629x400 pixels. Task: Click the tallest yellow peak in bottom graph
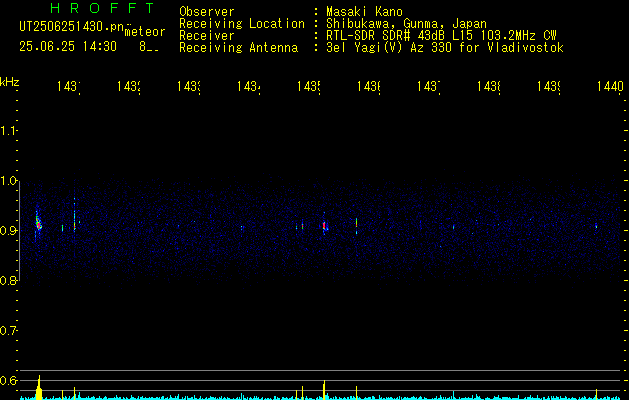coord(39,388)
